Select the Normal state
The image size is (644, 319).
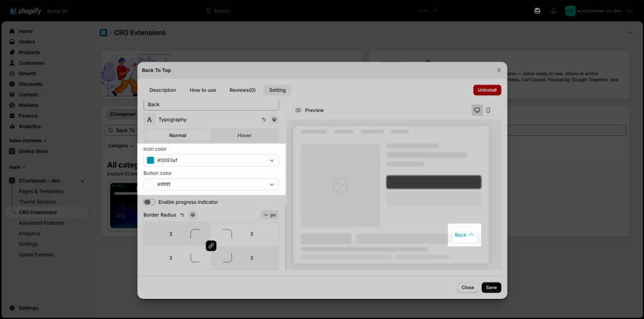pyautogui.click(x=177, y=135)
